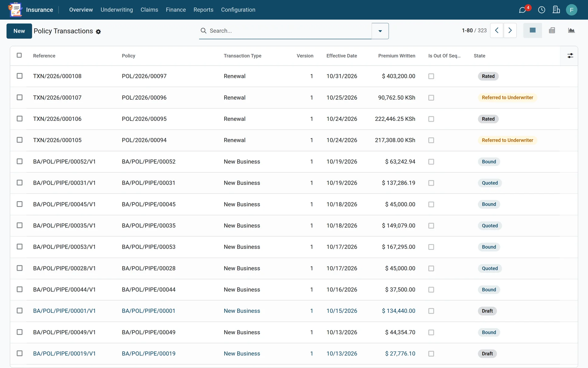Open the Claims menu
Viewport: 588px width, 368px height.
[149, 10]
